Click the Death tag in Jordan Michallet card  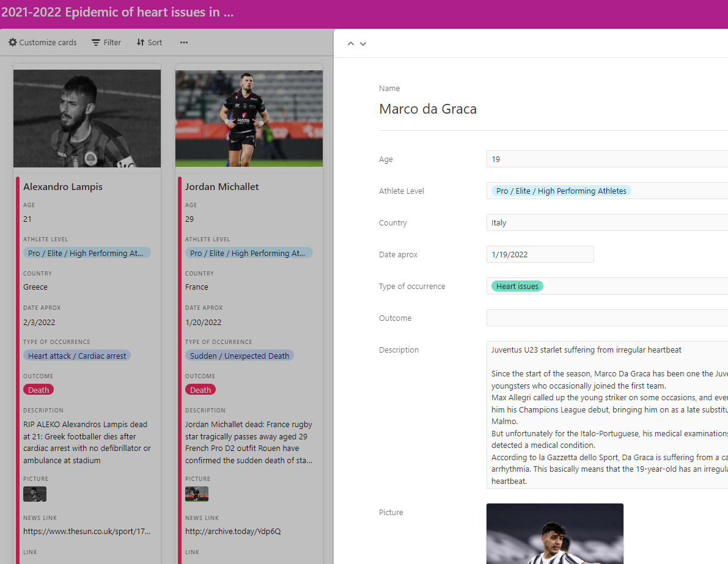[200, 390]
